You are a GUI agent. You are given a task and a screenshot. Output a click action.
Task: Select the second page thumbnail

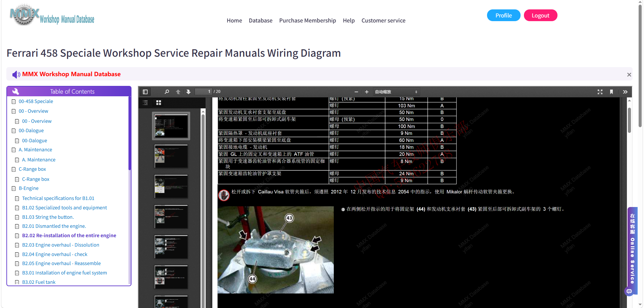coord(171,156)
